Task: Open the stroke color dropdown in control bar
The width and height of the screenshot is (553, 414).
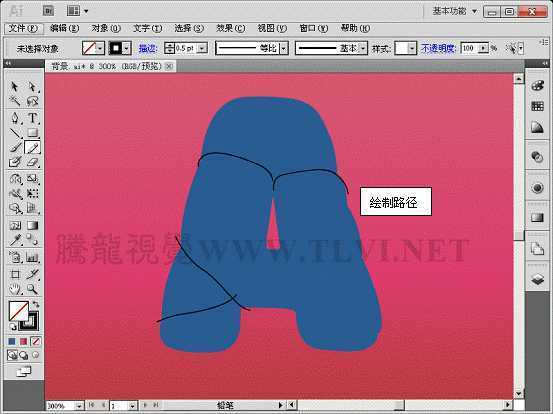Action: point(127,48)
